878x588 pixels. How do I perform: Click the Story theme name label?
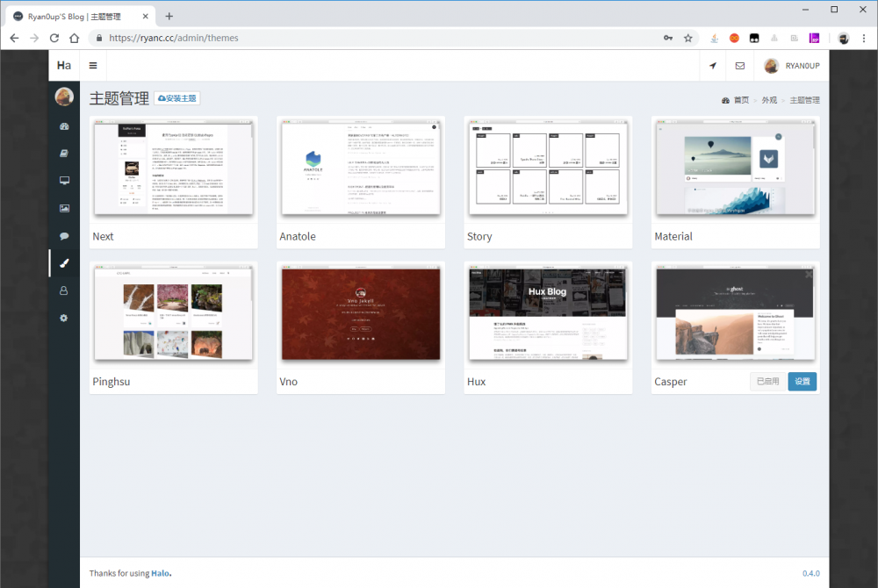point(479,237)
